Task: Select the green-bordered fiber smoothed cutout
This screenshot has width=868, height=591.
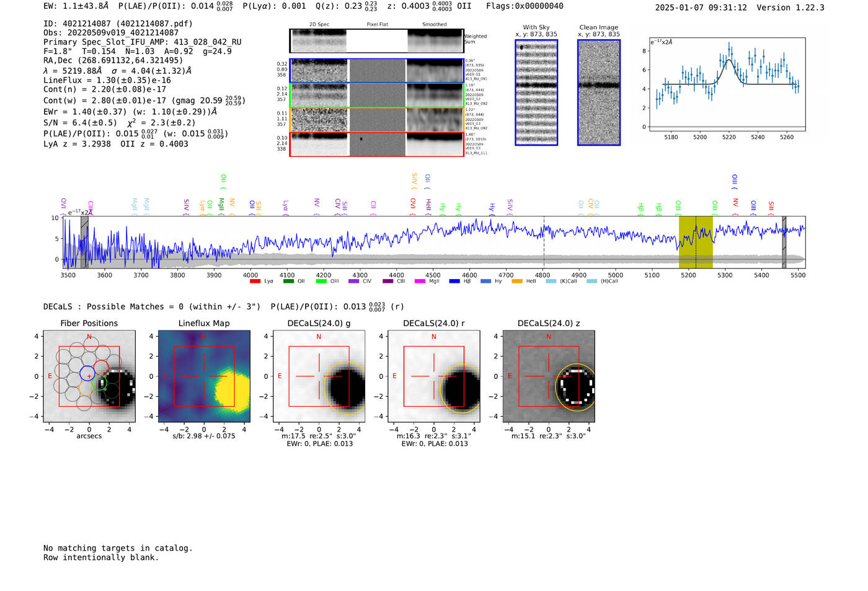Action: 435,96
